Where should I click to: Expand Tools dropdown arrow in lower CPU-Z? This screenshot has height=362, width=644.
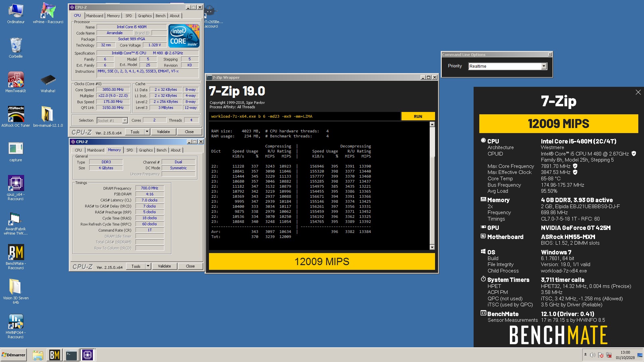[x=148, y=266]
